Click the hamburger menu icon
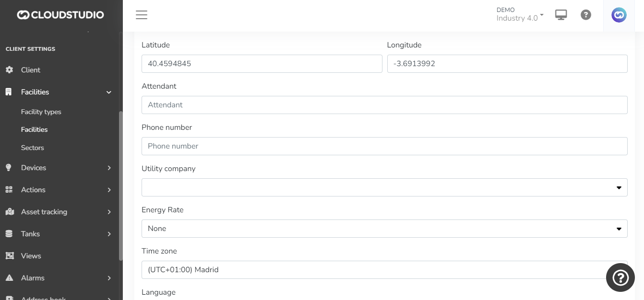 click(x=141, y=15)
